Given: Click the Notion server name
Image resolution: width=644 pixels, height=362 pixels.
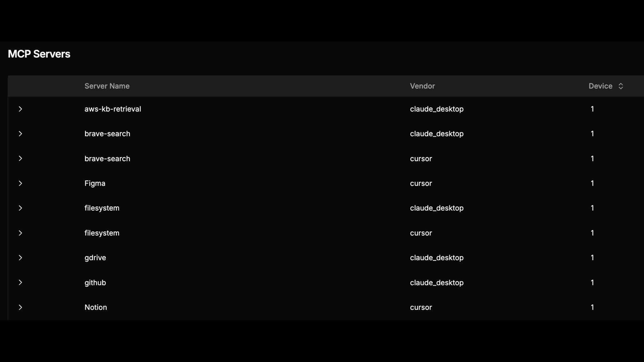Looking at the screenshot, I should [x=96, y=307].
